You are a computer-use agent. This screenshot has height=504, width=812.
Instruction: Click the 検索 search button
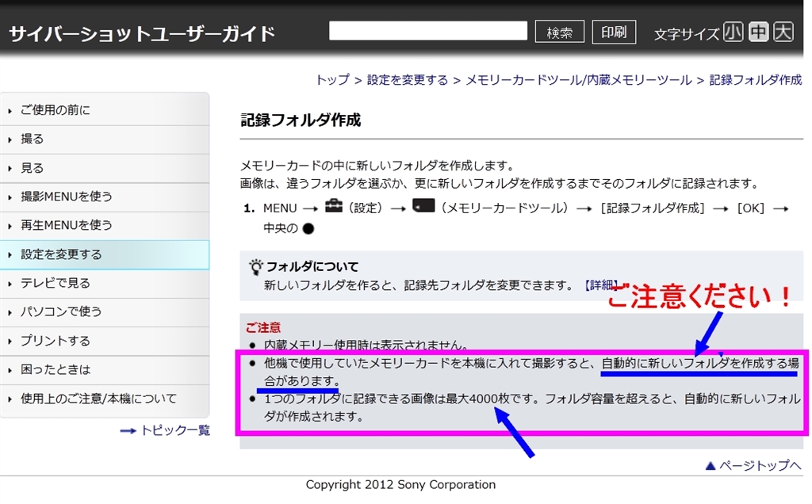[x=559, y=32]
